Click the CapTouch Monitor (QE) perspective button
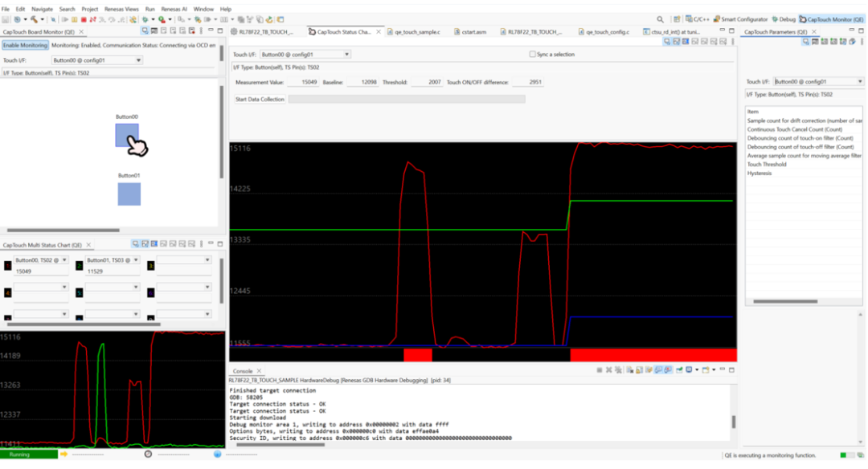The image size is (868, 469). coord(831,19)
